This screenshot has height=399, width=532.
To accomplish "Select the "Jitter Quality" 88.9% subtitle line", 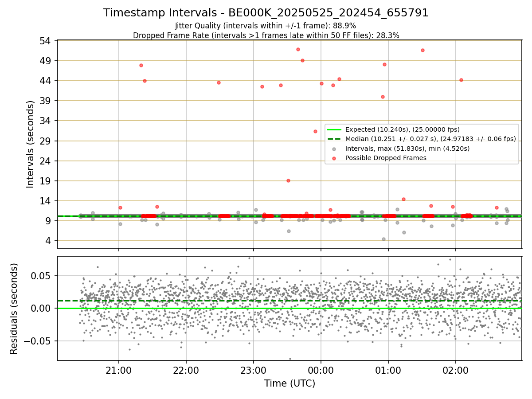I will tap(266, 26).
